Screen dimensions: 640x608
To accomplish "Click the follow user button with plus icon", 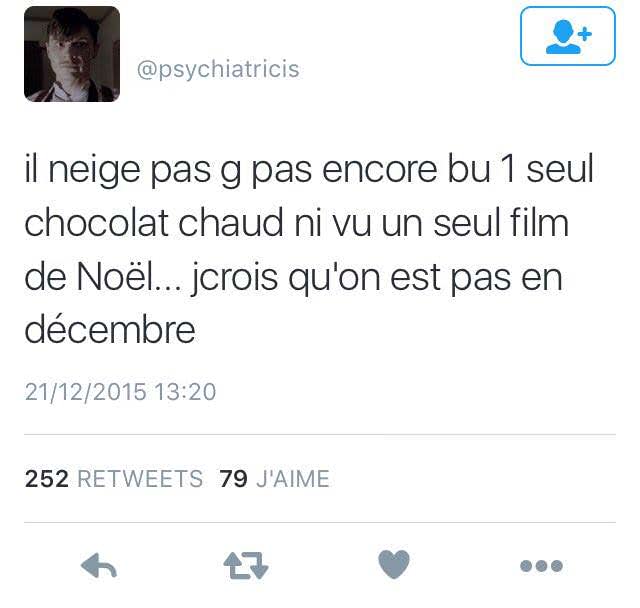I will [568, 36].
